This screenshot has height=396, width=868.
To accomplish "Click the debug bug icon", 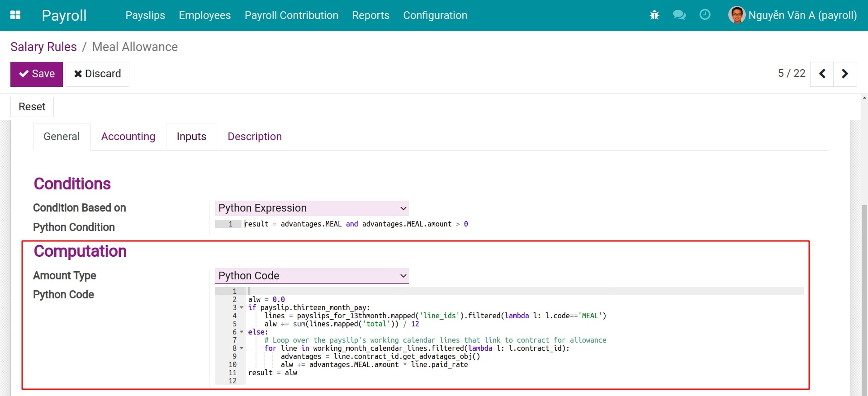I will tap(654, 15).
